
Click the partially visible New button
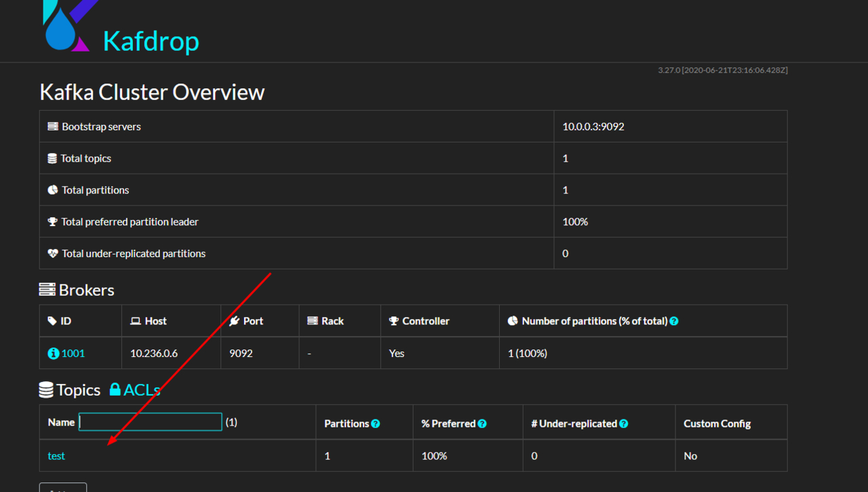coord(63,487)
